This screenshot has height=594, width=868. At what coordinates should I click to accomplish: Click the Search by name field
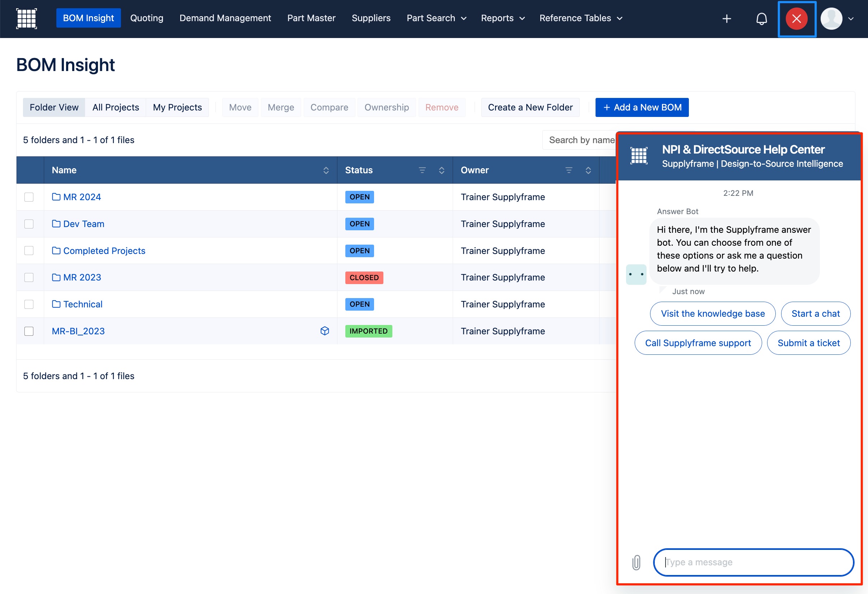click(x=579, y=140)
